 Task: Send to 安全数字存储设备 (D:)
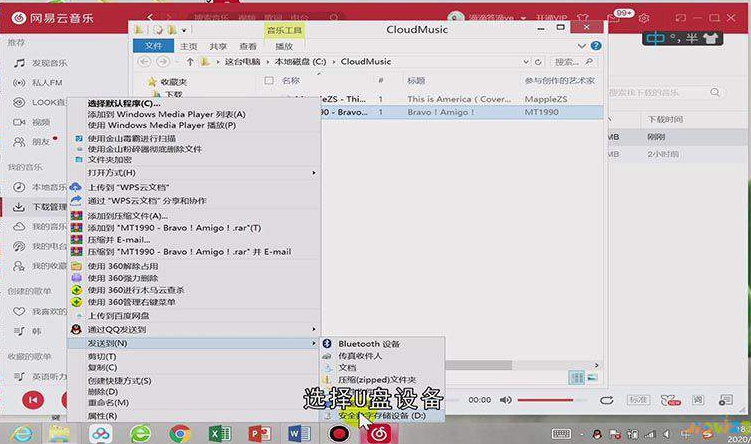(x=382, y=416)
